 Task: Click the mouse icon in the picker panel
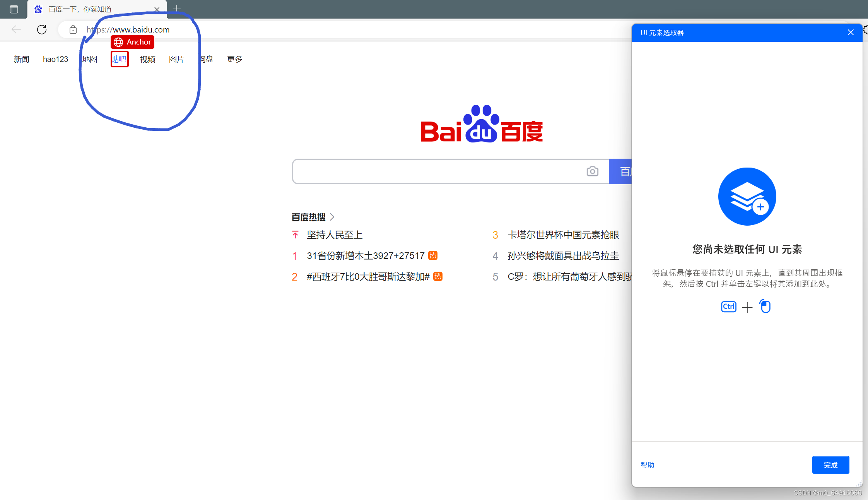coord(765,306)
